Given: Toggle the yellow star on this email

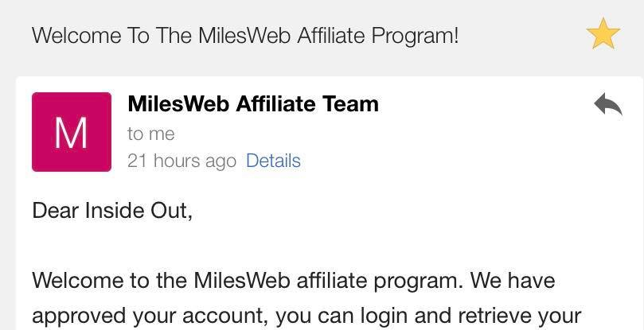Looking at the screenshot, I should (x=603, y=35).
